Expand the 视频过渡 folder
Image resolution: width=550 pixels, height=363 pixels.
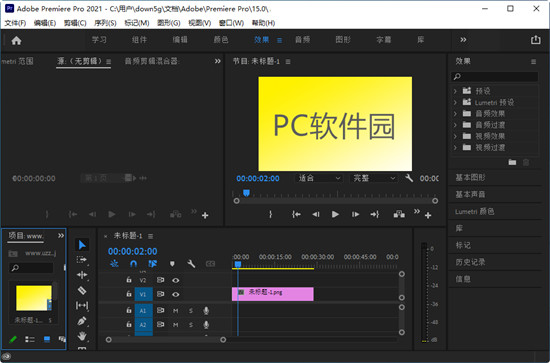click(x=455, y=147)
